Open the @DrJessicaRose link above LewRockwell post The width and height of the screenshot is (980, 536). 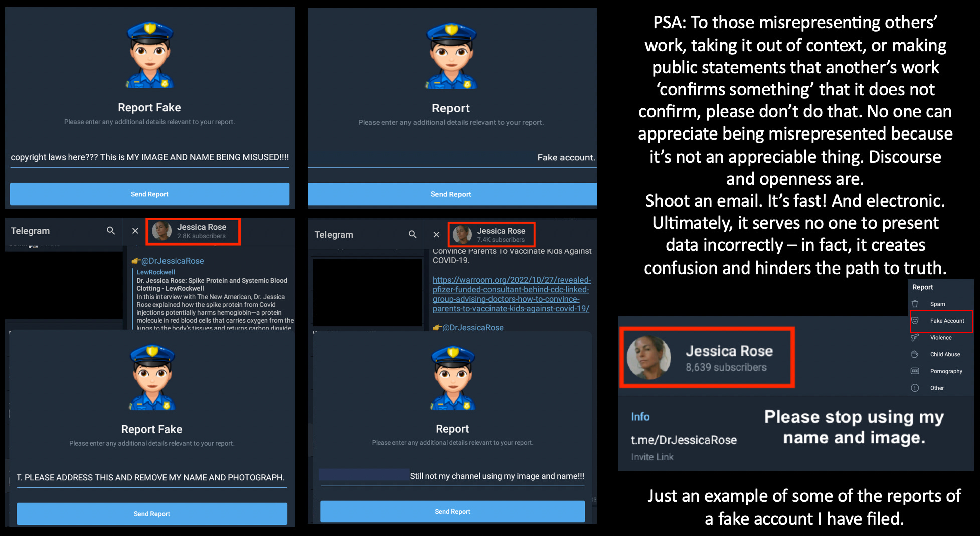(x=173, y=261)
